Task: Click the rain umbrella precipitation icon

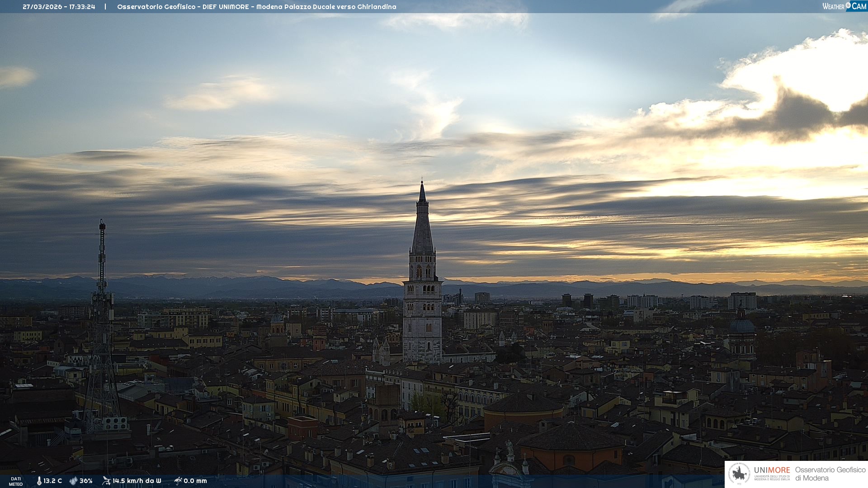Action: point(178,481)
